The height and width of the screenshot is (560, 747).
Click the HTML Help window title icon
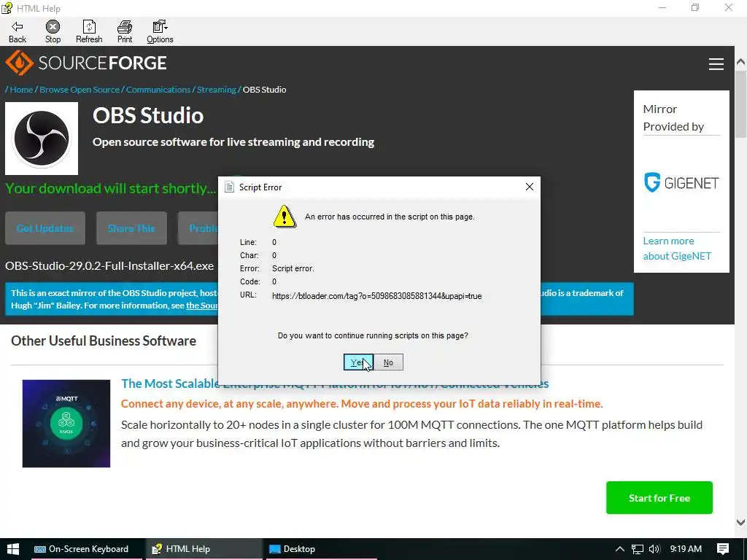click(x=7, y=8)
